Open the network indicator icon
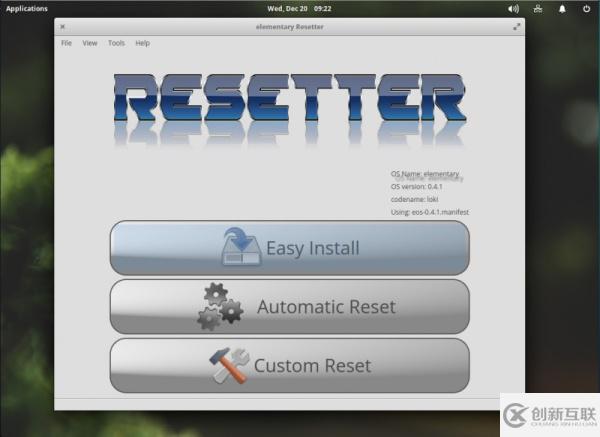This screenshot has height=437, width=600. pos(538,8)
